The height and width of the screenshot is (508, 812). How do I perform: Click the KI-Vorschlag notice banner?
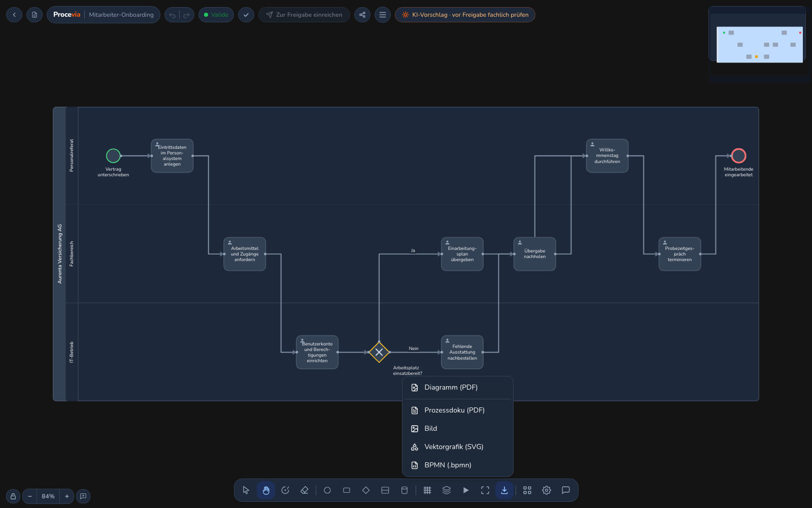pyautogui.click(x=465, y=15)
